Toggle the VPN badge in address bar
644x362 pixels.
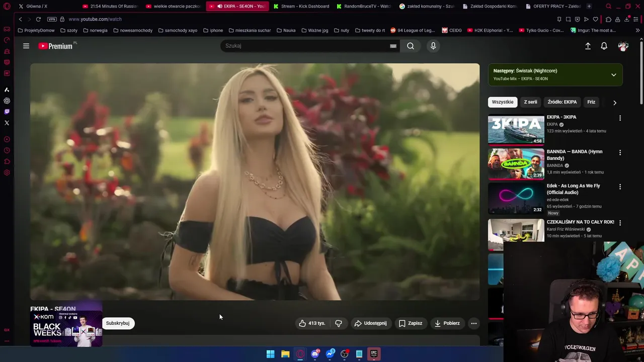click(x=52, y=19)
